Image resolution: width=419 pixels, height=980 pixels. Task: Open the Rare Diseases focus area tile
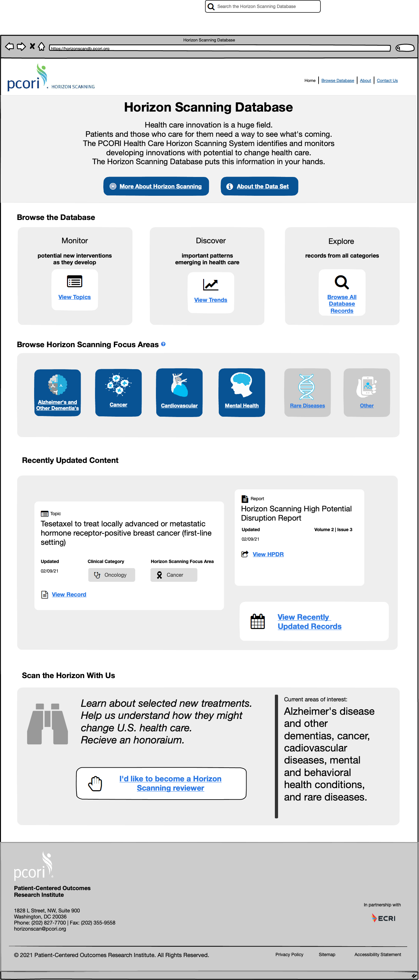(307, 392)
